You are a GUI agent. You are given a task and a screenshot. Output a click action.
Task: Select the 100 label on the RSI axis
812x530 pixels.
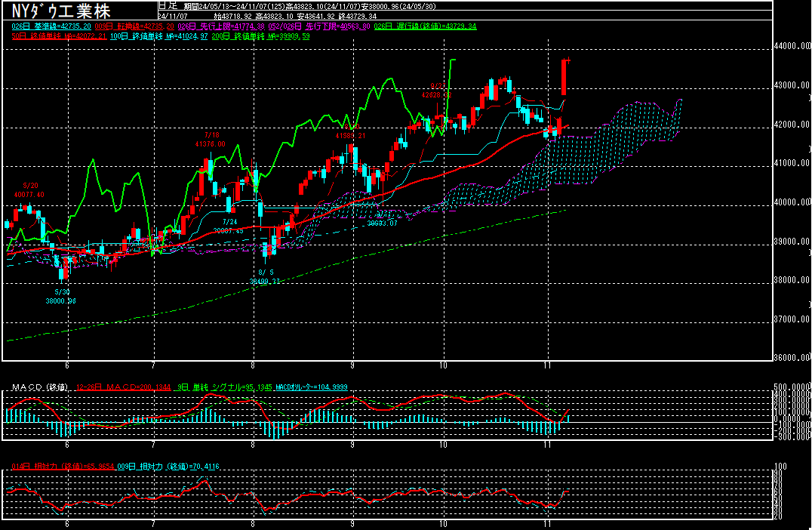tap(780, 467)
